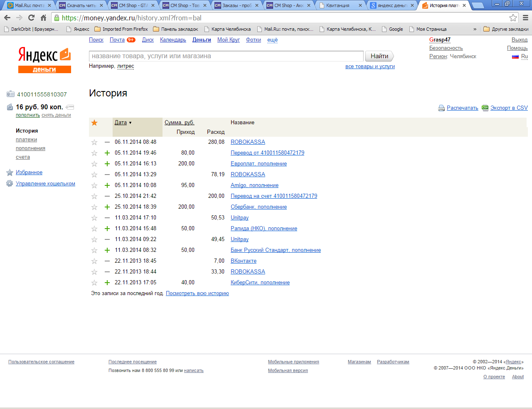This screenshot has width=532, height=409.
Task: Expand the ещё services menu
Action: (272, 40)
